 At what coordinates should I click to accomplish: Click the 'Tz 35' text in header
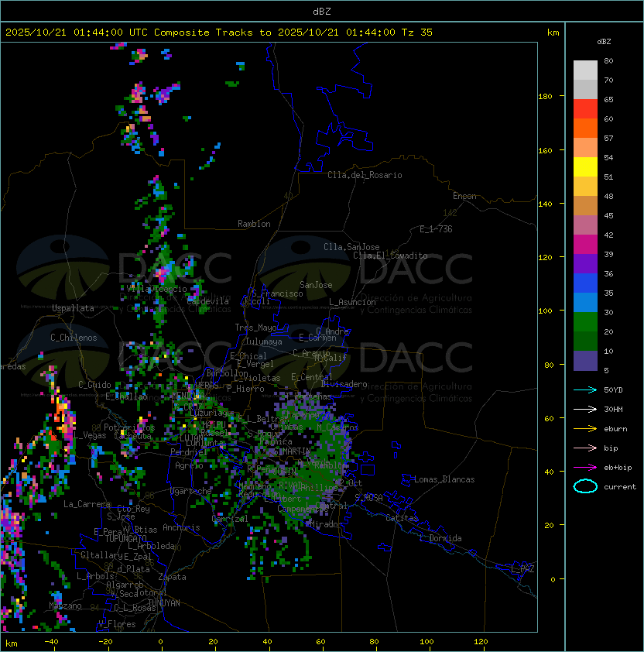tap(417, 33)
